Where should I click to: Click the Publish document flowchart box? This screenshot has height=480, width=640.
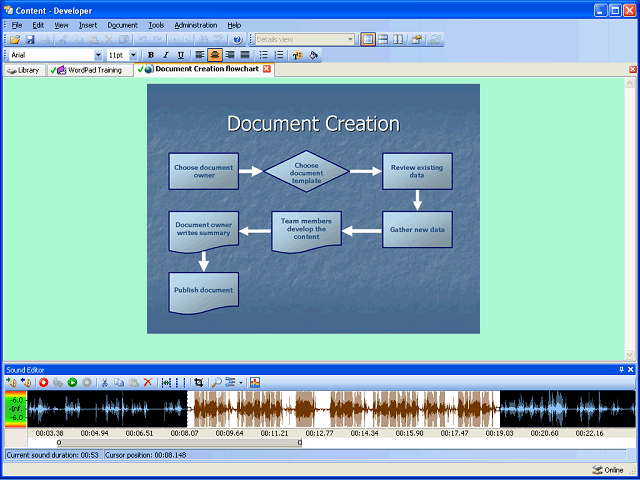coord(204,291)
